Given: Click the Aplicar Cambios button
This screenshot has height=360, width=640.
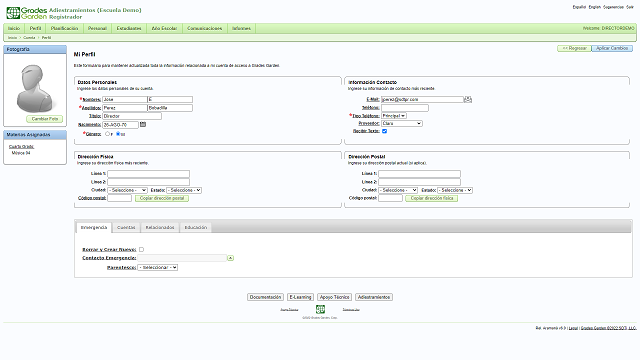Looking at the screenshot, I should click(x=612, y=48).
